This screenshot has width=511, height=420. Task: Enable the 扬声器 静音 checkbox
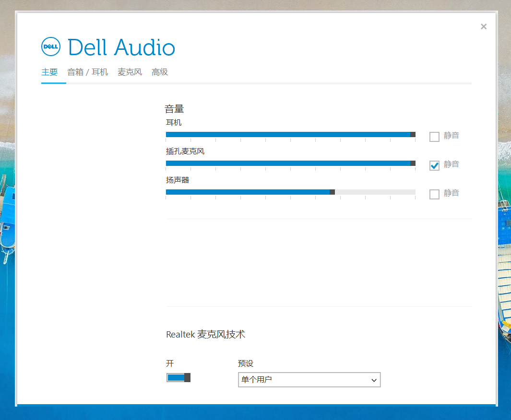tap(434, 194)
